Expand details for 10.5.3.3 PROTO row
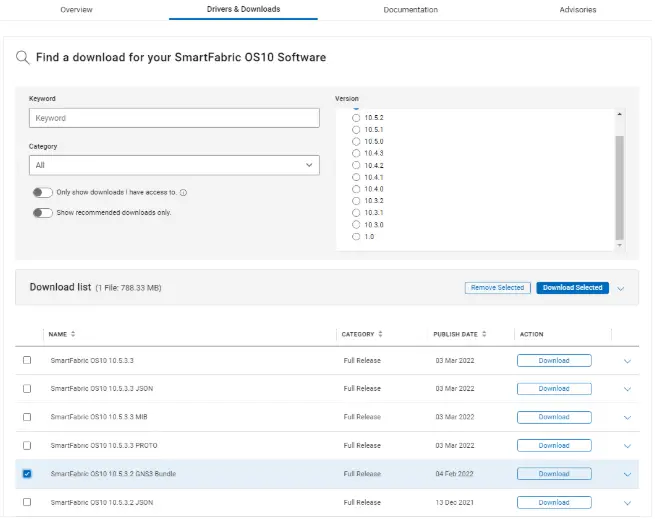 (x=627, y=446)
